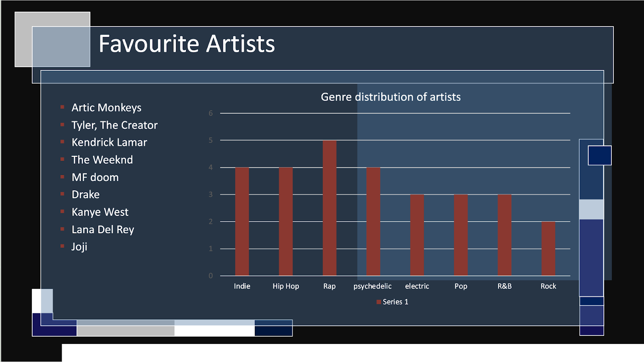Select the Pop bar
644x362 pixels.
coord(461,235)
